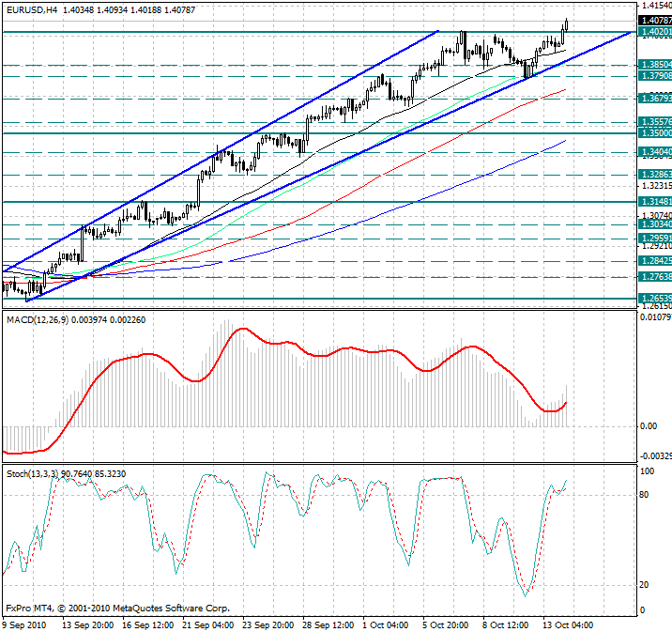Select the 1.35576 level label
This screenshot has width=672, height=632.
[655, 122]
